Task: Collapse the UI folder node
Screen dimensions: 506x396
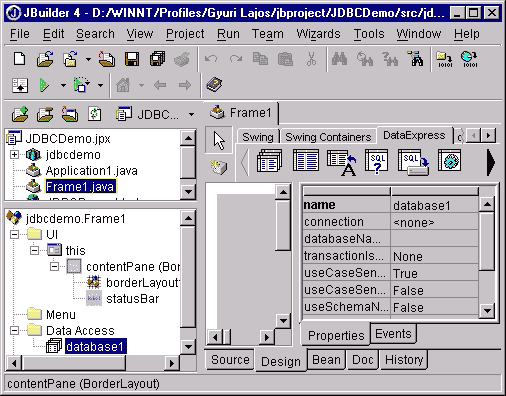Action: click(x=14, y=234)
